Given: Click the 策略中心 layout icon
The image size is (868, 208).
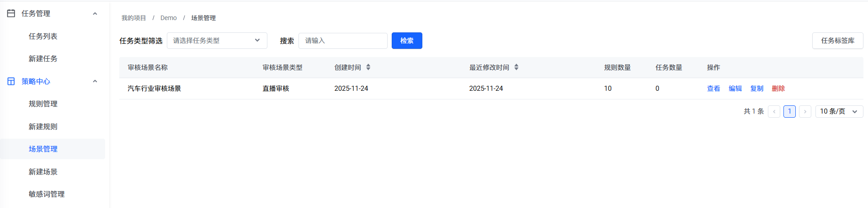Looking at the screenshot, I should 11,81.
